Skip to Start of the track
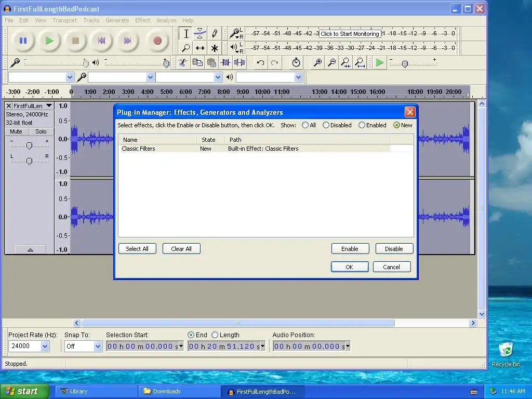Viewport: 532px width, 399px height. click(101, 41)
